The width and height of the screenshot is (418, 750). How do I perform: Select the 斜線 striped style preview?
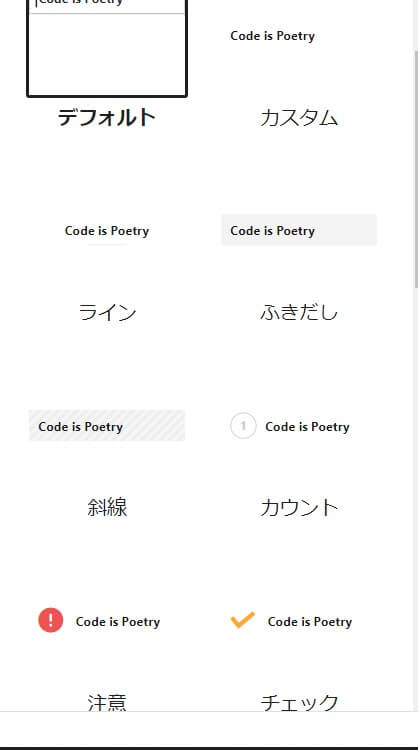[x=107, y=426]
